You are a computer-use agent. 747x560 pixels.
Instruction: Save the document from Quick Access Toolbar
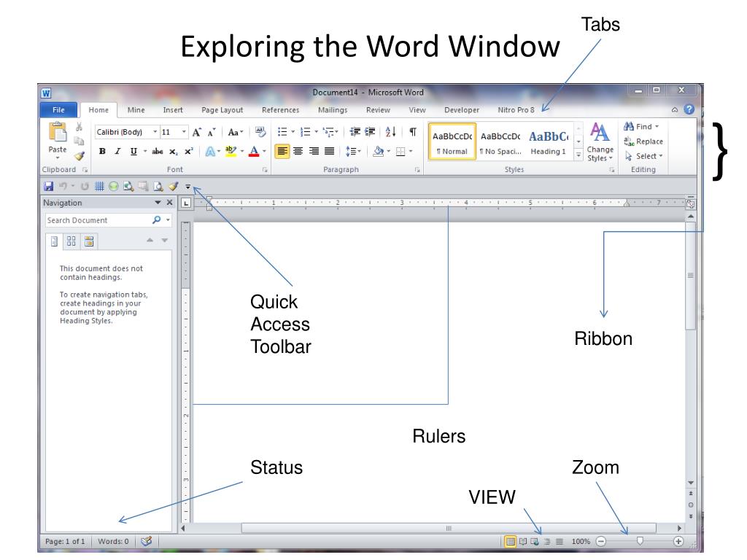pos(49,187)
